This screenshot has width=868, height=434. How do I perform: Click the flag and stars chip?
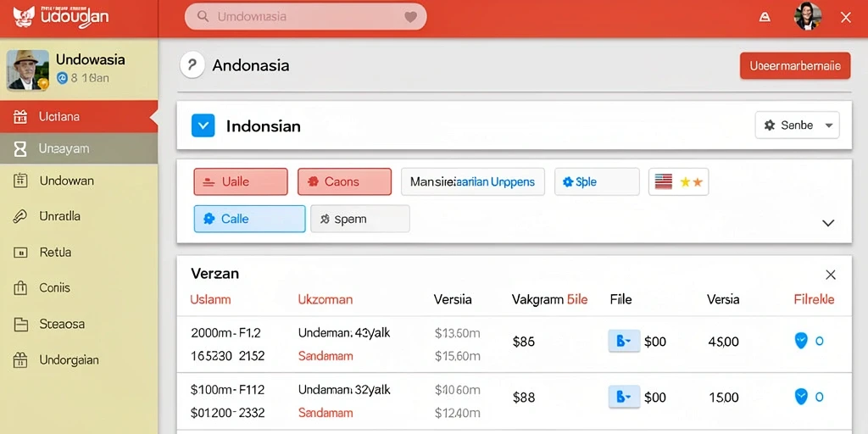point(679,181)
